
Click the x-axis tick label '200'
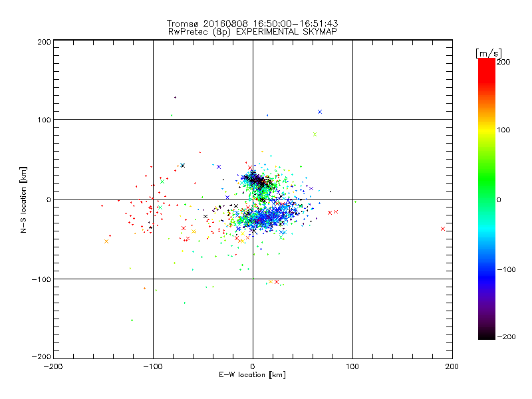[x=452, y=367]
